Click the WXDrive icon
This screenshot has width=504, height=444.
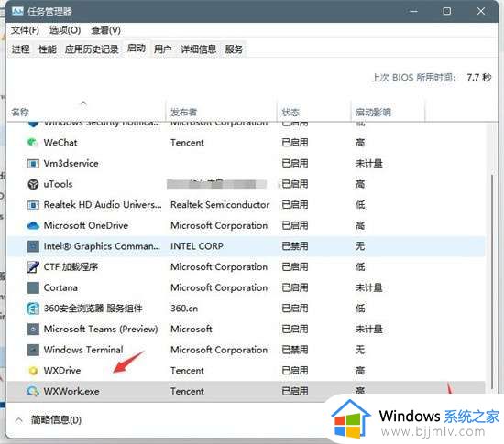pyautogui.click(x=33, y=371)
